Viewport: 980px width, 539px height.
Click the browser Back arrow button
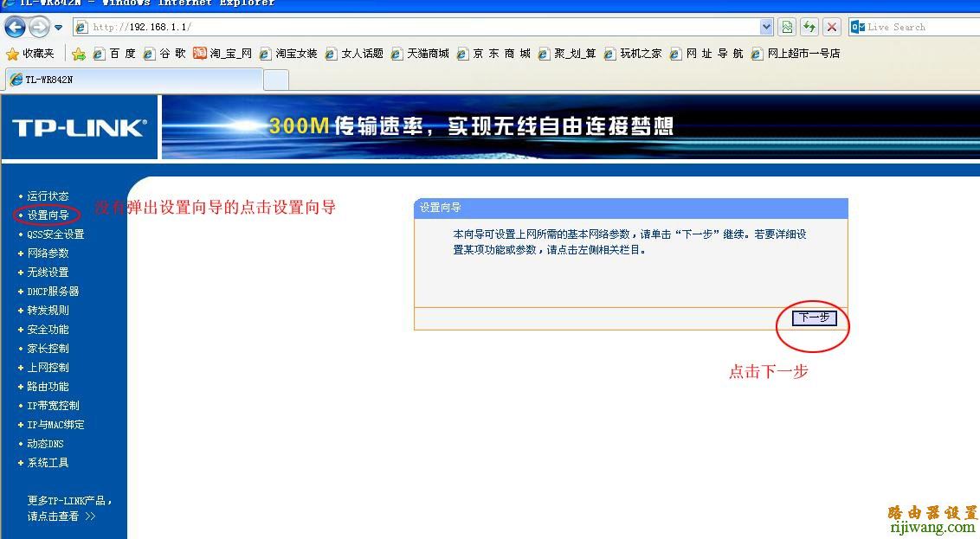[15, 27]
